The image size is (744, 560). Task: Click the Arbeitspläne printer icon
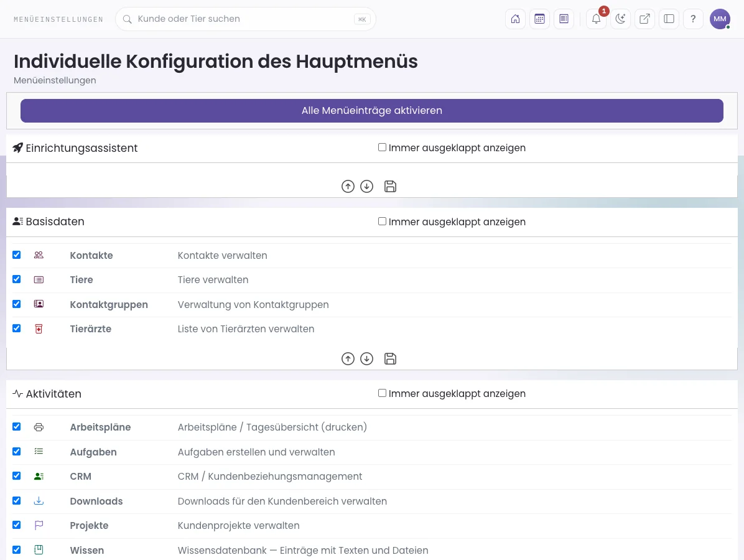pyautogui.click(x=39, y=427)
